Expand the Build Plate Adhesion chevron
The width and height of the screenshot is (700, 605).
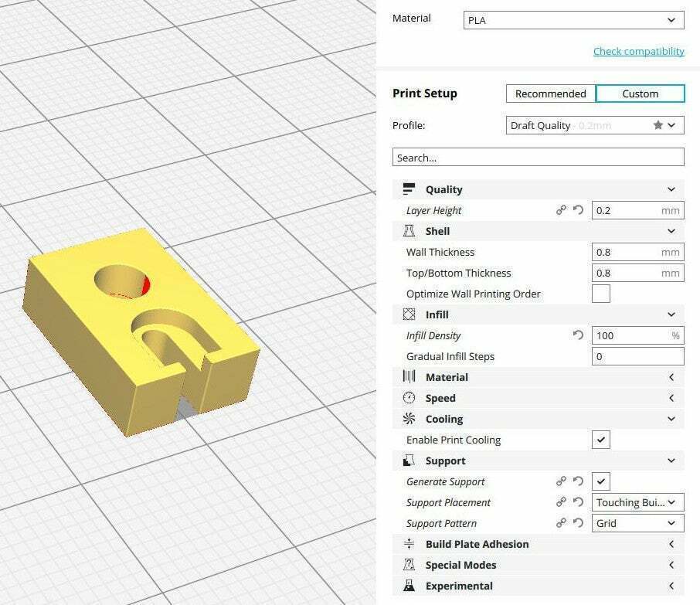[x=671, y=544]
